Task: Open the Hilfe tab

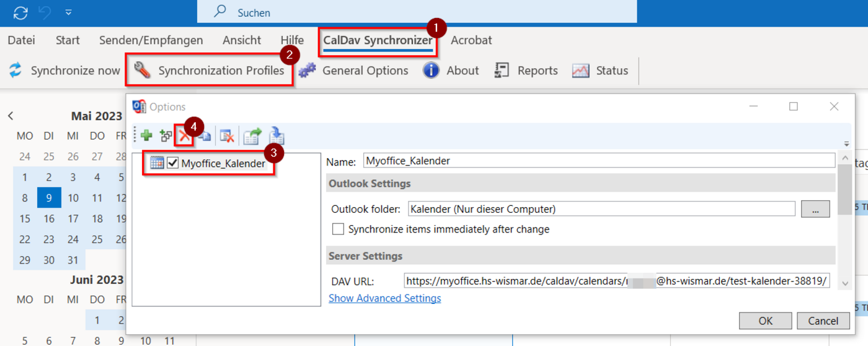Action: pyautogui.click(x=292, y=40)
